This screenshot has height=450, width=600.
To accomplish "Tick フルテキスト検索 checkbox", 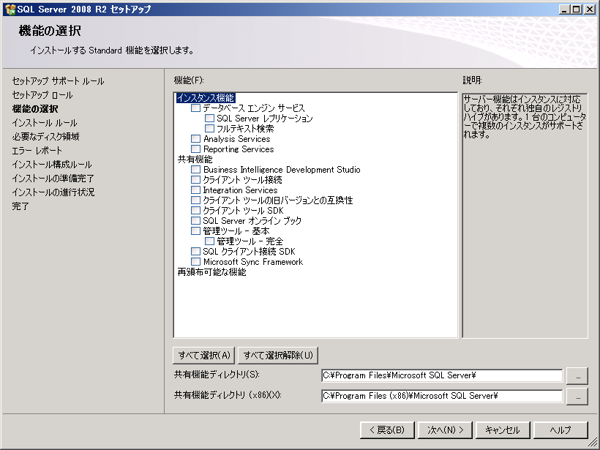I will pyautogui.click(x=209, y=129).
